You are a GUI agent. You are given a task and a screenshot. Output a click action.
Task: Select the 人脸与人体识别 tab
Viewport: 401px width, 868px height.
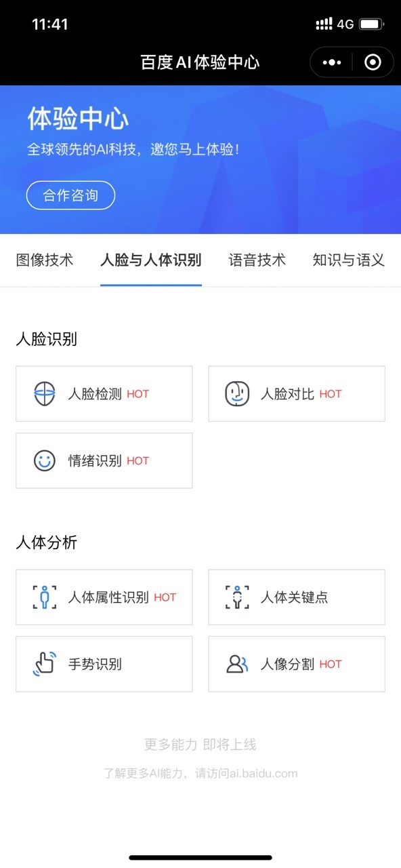click(x=150, y=260)
